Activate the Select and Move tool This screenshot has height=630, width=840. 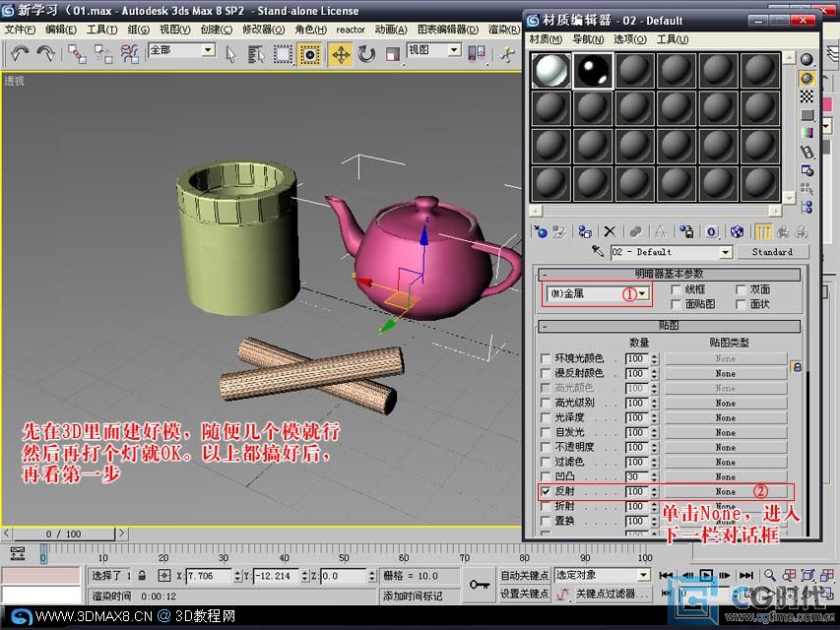tap(341, 54)
